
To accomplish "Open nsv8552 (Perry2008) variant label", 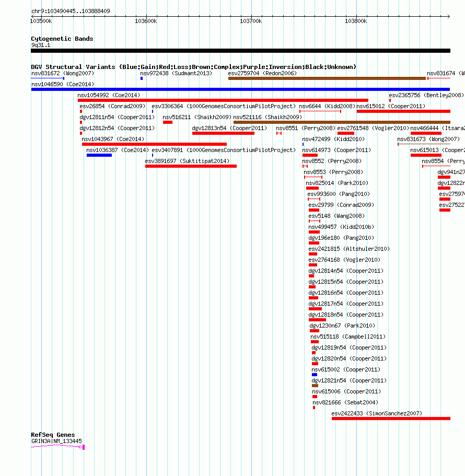I will [332, 161].
